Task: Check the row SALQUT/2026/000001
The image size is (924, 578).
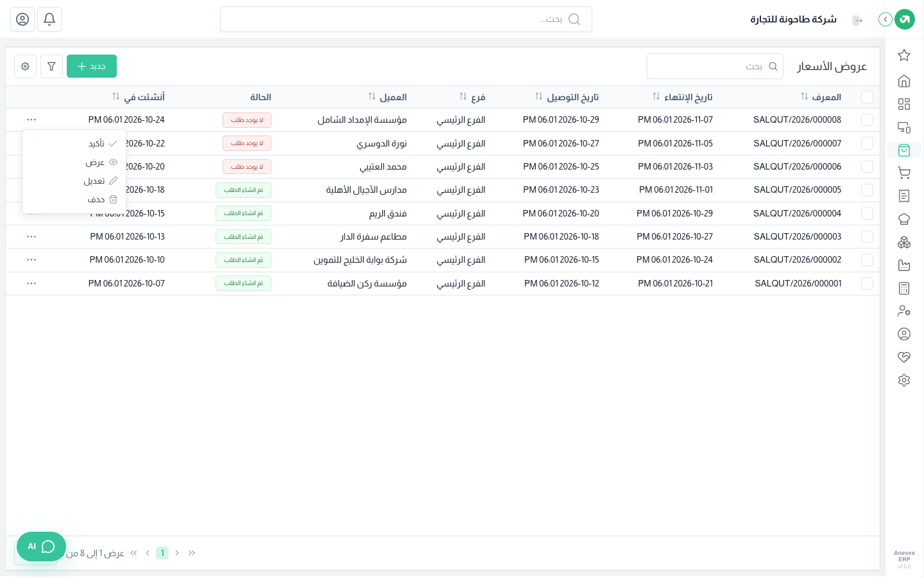Action: tap(867, 283)
